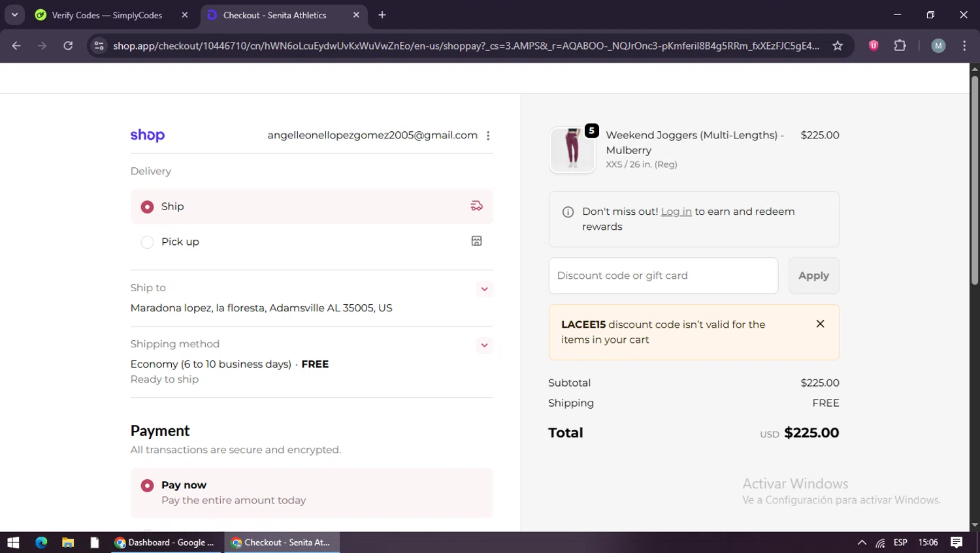Click the XXS / 26 in. (Reg) variant text

coord(642,165)
